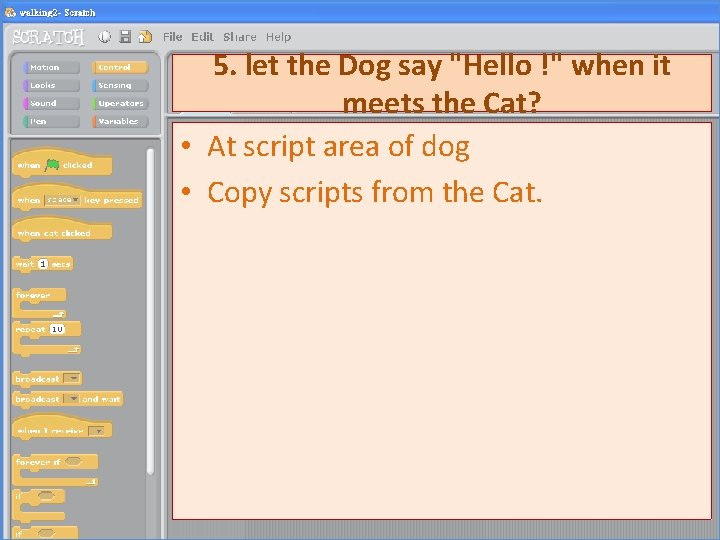Click the 'wait 1 secs' block
Screen dimensions: 720x540
[42, 264]
